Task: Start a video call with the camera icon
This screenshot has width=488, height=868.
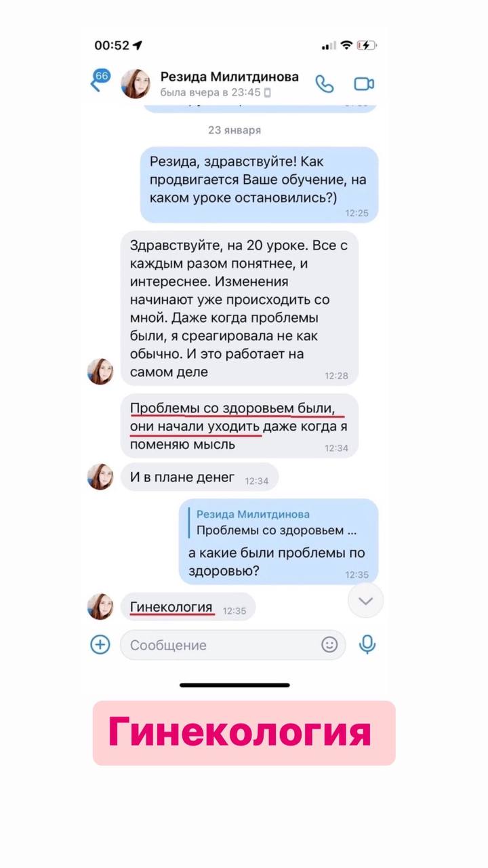Action: [364, 84]
